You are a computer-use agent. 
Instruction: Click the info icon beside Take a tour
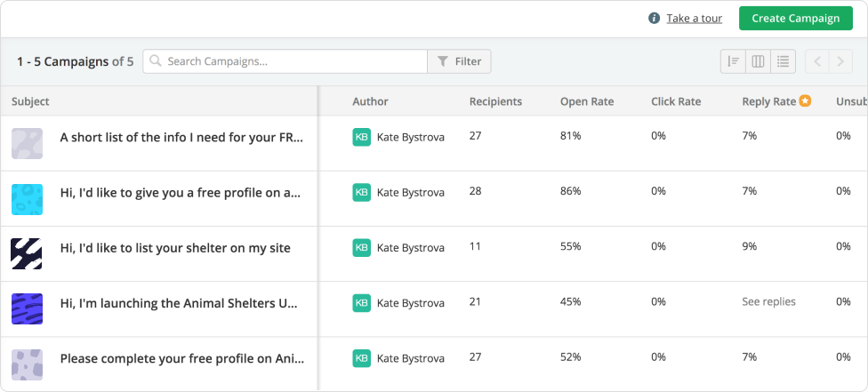(654, 19)
